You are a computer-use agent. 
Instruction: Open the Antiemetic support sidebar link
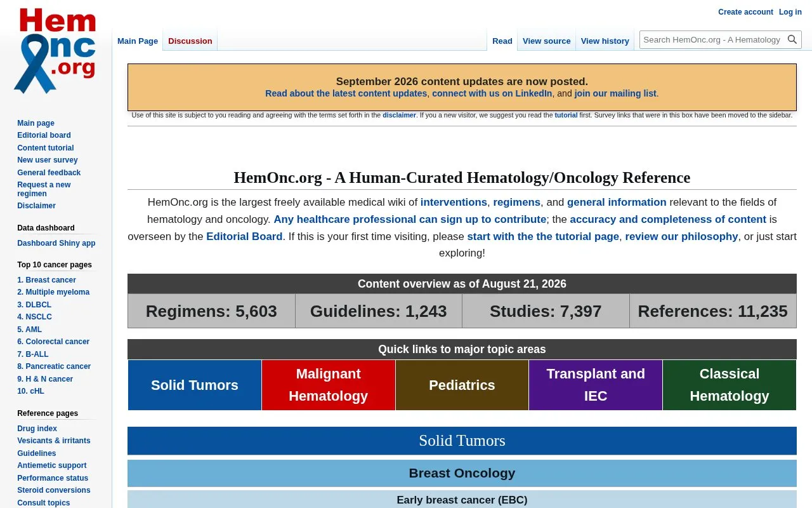[52, 465]
